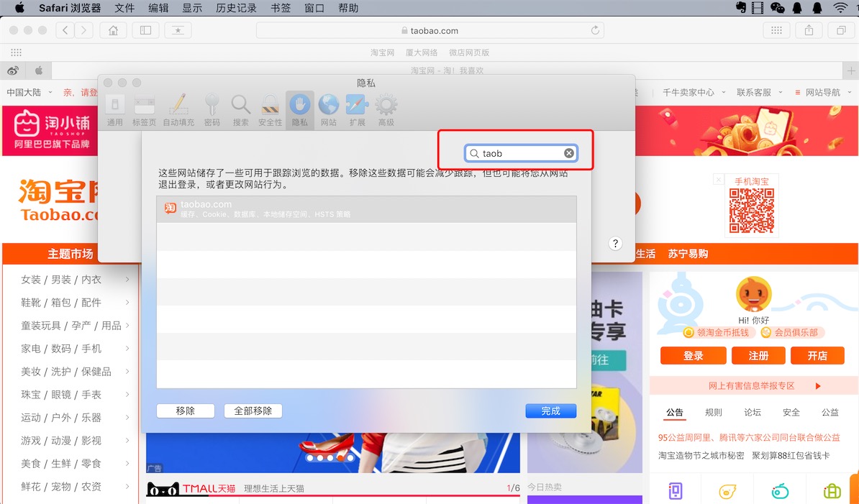859x504 pixels.
Task: Expand 鞋靴 / 箱包 / 配件 category arrow
Action: pyautogui.click(x=127, y=303)
